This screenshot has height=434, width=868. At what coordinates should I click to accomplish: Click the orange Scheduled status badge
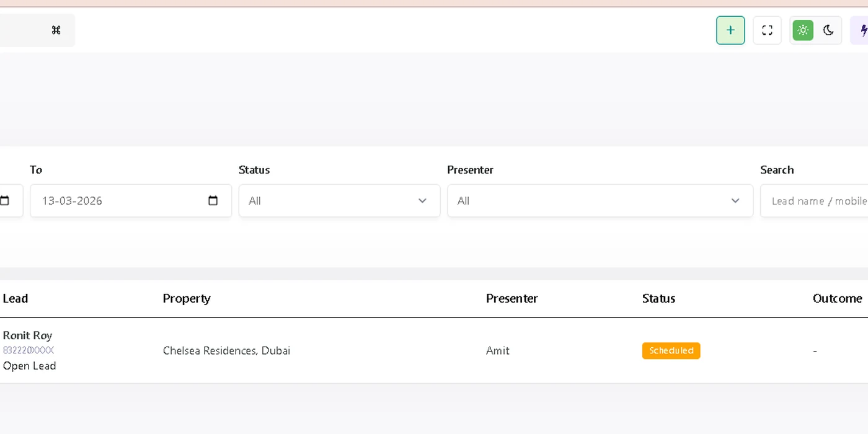[671, 351]
